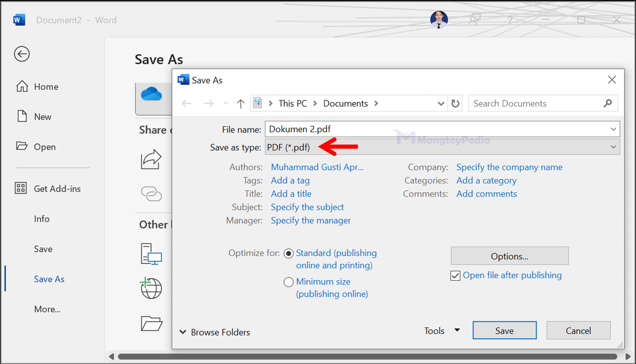Screen dimensions: 636x364
Task: Click the Options... button
Action: click(509, 256)
